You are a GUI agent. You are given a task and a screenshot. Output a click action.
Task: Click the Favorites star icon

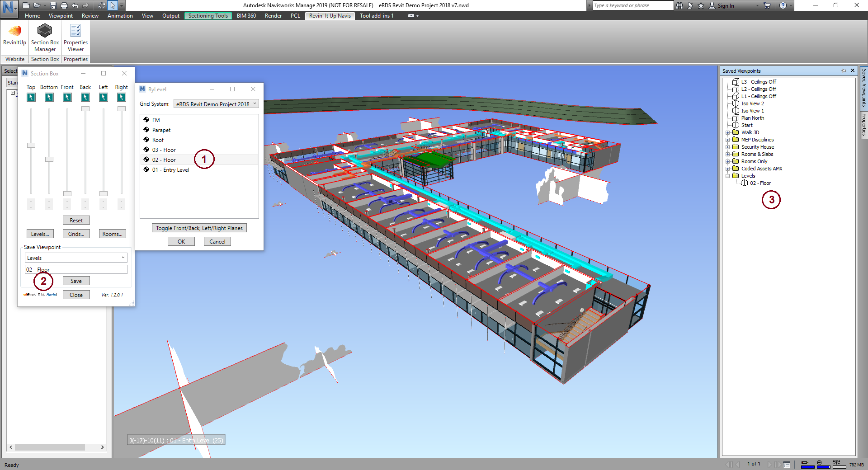coord(701,5)
